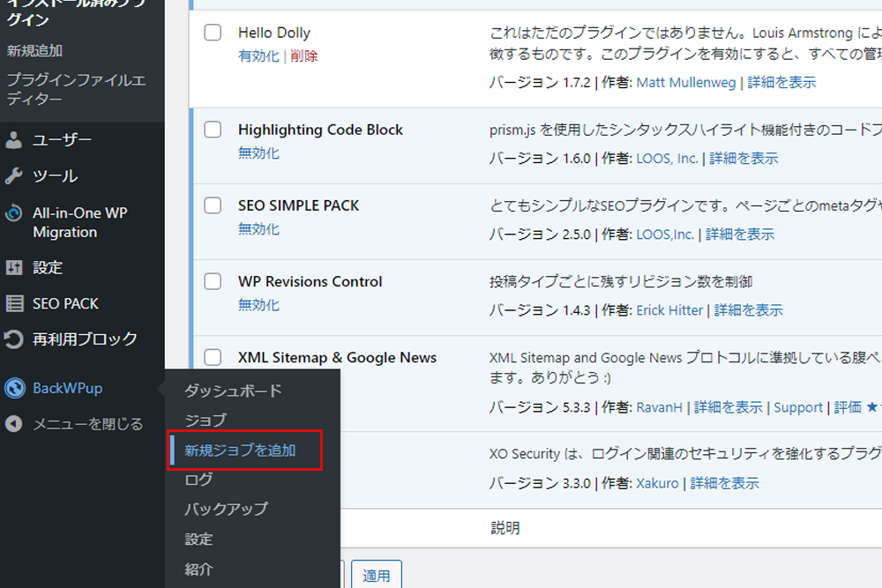Open LOOS, Inc. author link for Highlighting Code Block
This screenshot has width=882, height=588.
pos(667,159)
